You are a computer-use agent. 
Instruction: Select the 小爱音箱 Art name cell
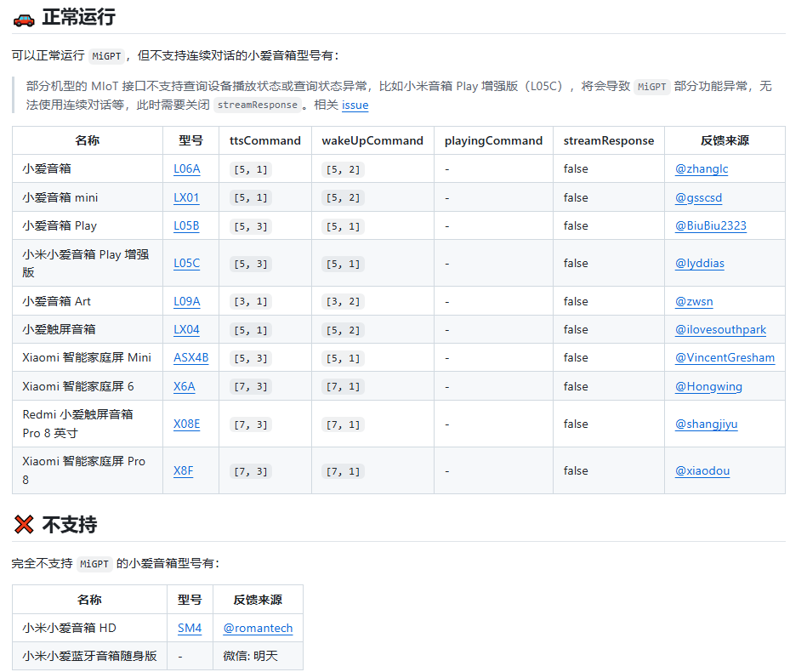tap(87, 301)
